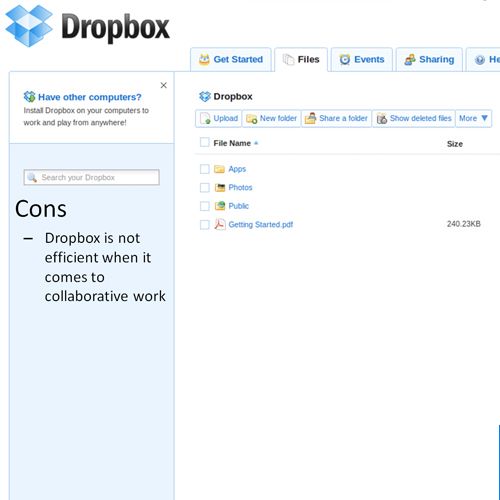Click the Photos folder icon
Screen dimensions: 500x500
(x=220, y=188)
